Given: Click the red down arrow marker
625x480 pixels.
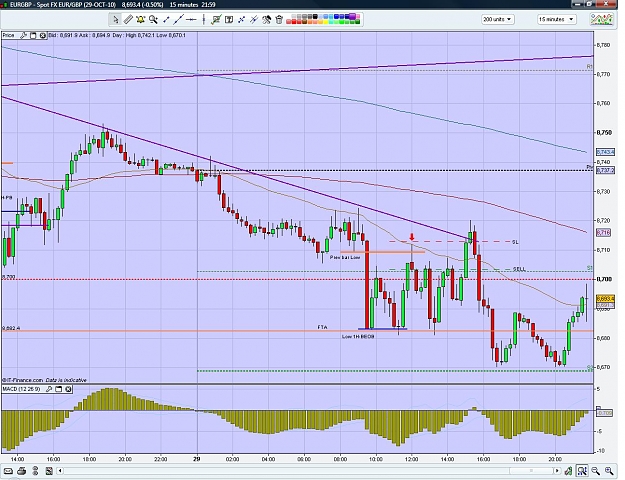Looking at the screenshot, I should pos(412,237).
